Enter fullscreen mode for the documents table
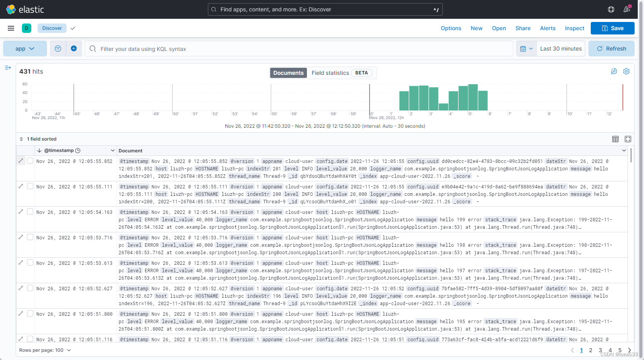This screenshot has width=644, height=360. 628,139
